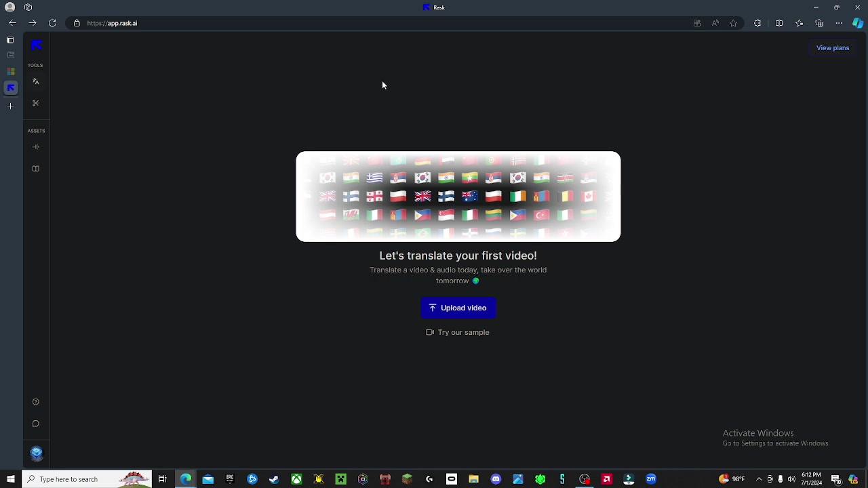The height and width of the screenshot is (488, 868).
Task: Click the Upload video button
Action: point(458,308)
